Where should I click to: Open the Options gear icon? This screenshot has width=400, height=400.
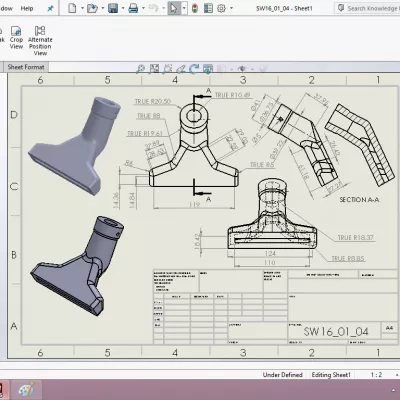click(221, 8)
